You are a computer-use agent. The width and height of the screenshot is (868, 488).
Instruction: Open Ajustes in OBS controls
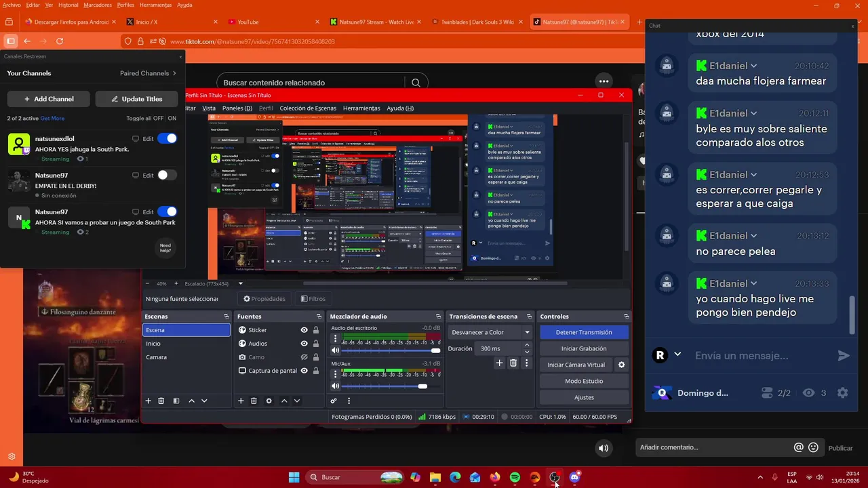584,397
